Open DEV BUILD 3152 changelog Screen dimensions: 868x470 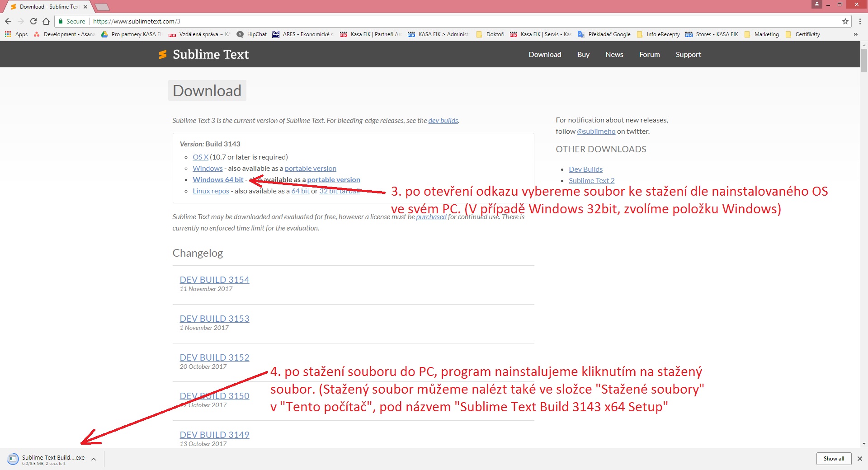[x=214, y=357]
